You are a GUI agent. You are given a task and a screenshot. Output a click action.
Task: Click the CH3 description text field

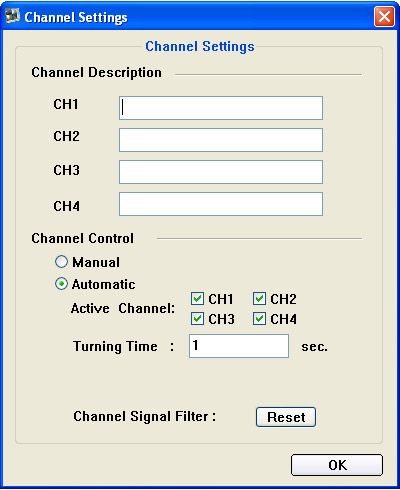click(x=221, y=172)
